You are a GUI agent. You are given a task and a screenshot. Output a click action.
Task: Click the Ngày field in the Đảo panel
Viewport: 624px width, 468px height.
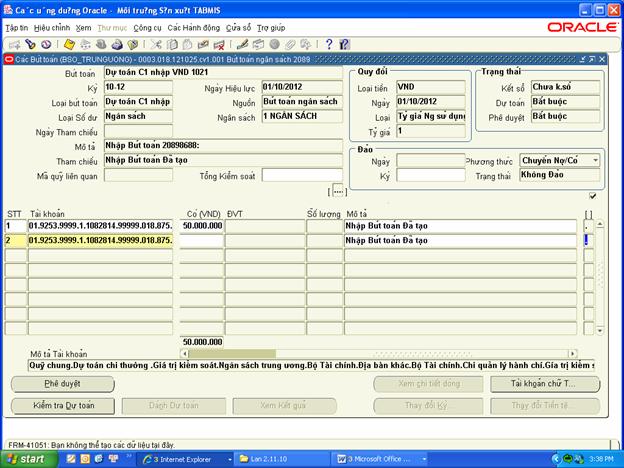click(431, 161)
